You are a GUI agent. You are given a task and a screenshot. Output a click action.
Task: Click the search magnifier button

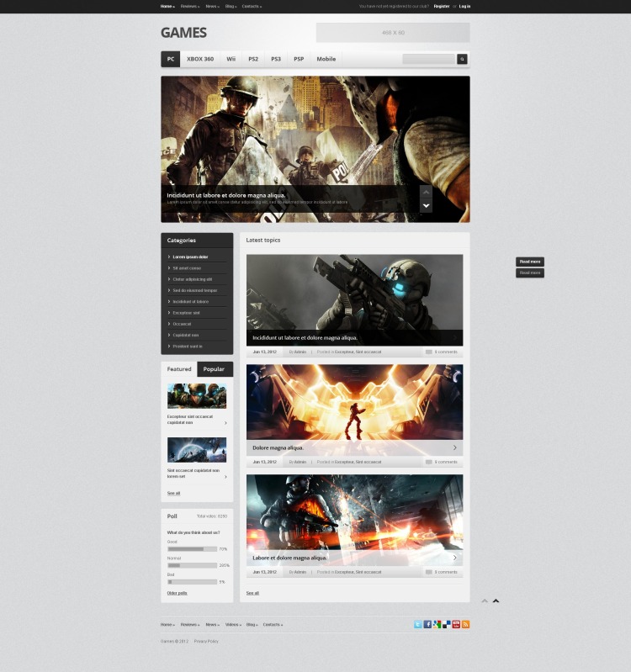462,59
